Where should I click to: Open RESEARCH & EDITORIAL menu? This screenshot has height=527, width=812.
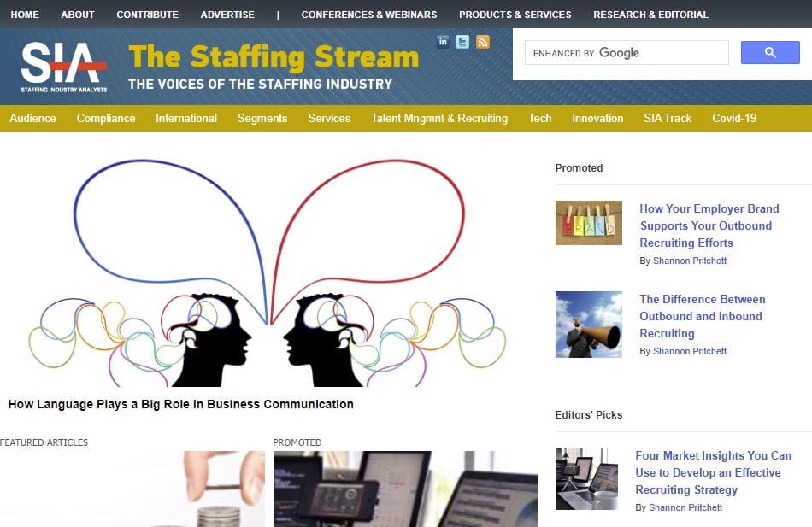pyautogui.click(x=651, y=15)
